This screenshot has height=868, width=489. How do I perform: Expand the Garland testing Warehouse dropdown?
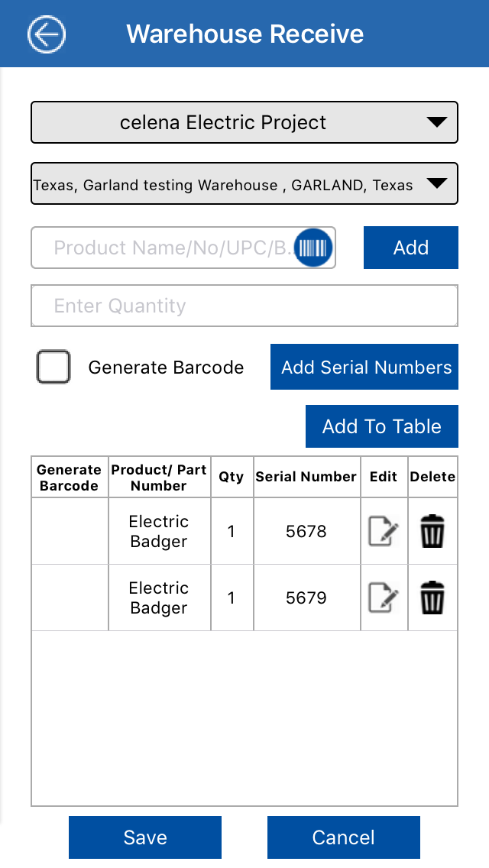(x=244, y=184)
